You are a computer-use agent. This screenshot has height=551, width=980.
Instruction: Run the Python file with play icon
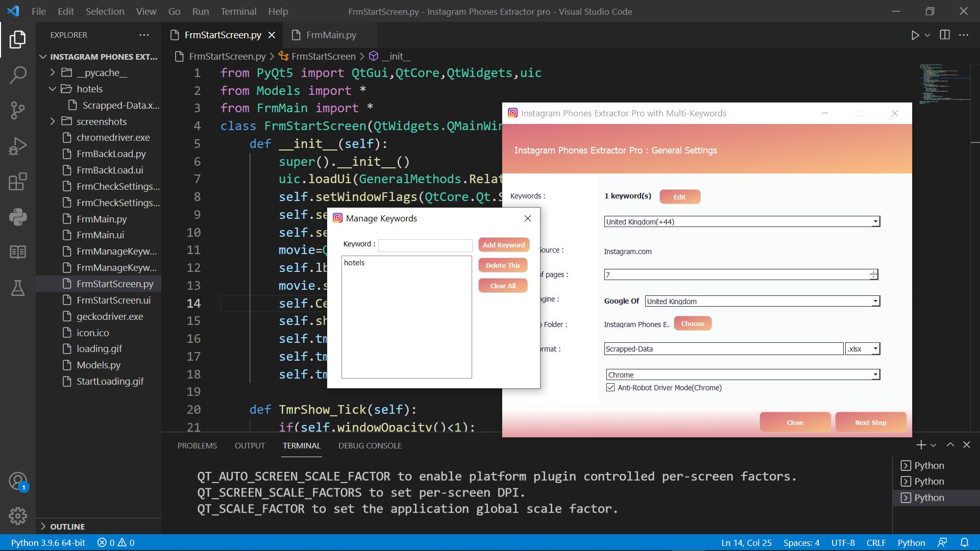(915, 35)
